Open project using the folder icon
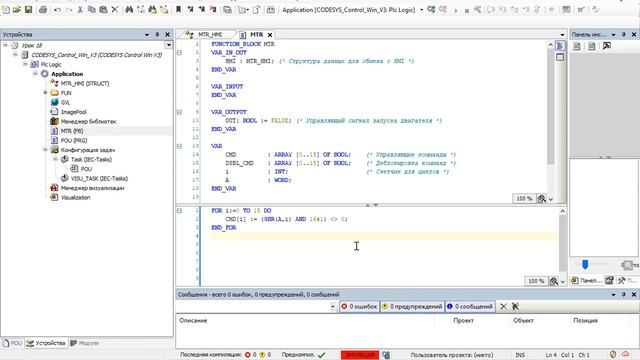Image resolution: width=640 pixels, height=360 pixels. click(x=17, y=9)
